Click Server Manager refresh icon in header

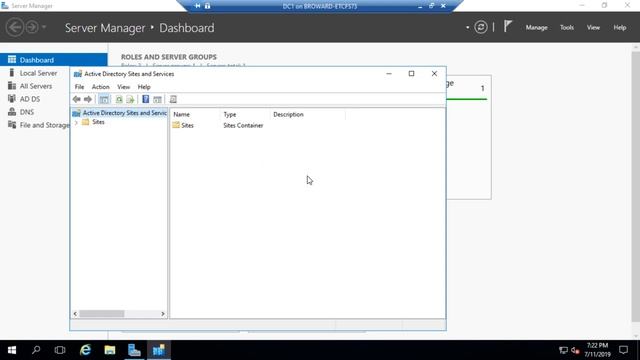click(481, 27)
